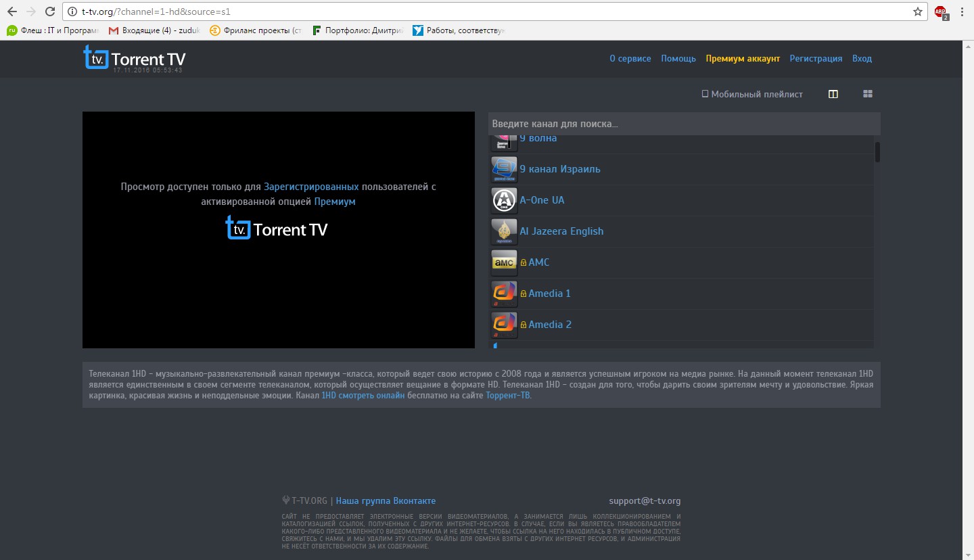Click the channel search input field
The image size is (974, 560).
(x=685, y=124)
